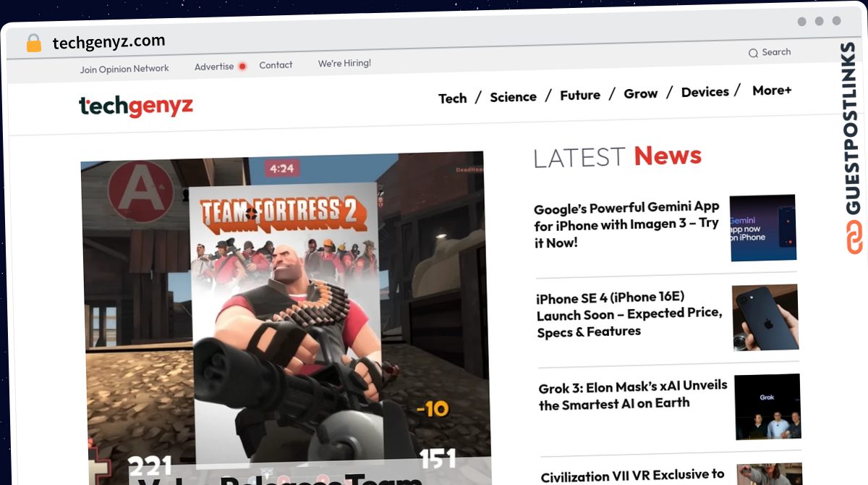Click the search magnifier icon
This screenshot has width=868, height=485.
pos(753,53)
